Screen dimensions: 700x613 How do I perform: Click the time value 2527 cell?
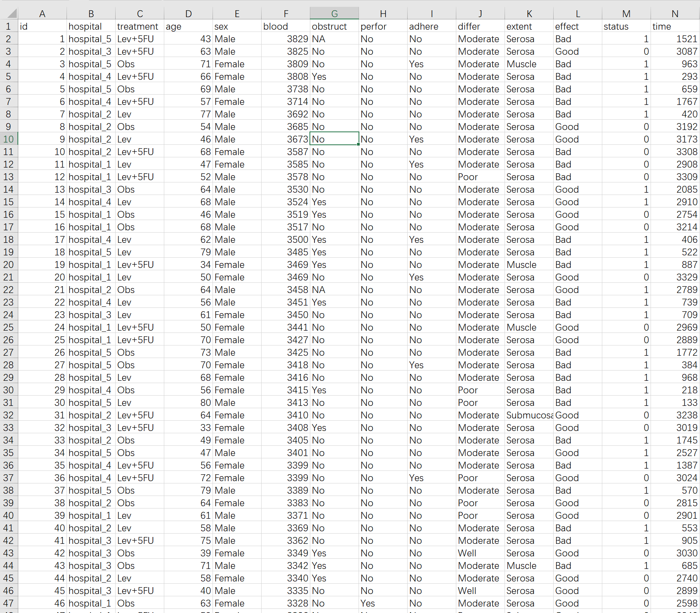(x=675, y=453)
